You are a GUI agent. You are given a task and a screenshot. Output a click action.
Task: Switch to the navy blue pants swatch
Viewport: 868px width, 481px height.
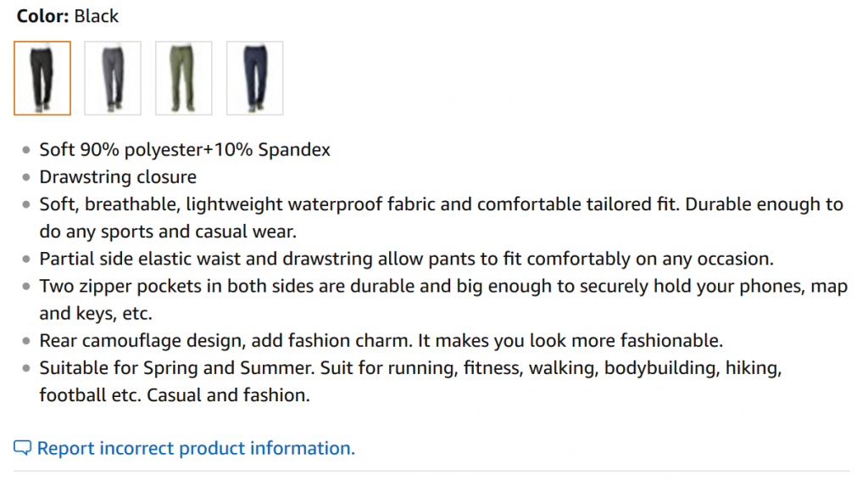click(254, 78)
